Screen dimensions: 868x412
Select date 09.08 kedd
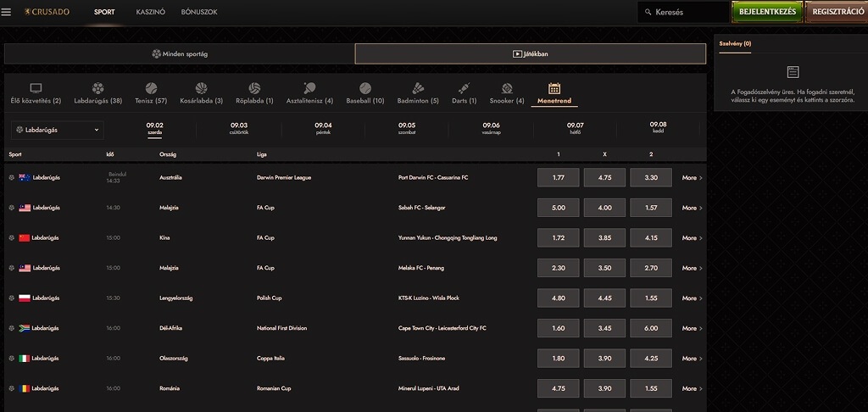coord(658,128)
